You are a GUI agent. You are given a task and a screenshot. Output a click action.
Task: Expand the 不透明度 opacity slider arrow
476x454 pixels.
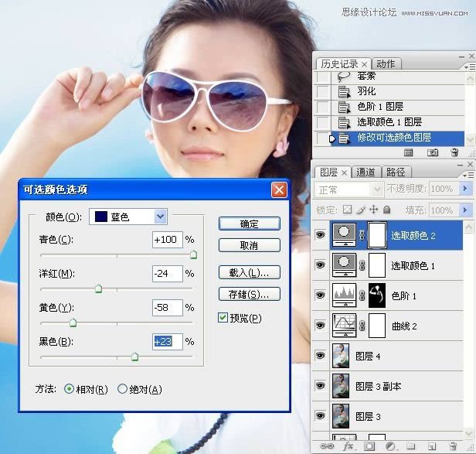click(466, 189)
